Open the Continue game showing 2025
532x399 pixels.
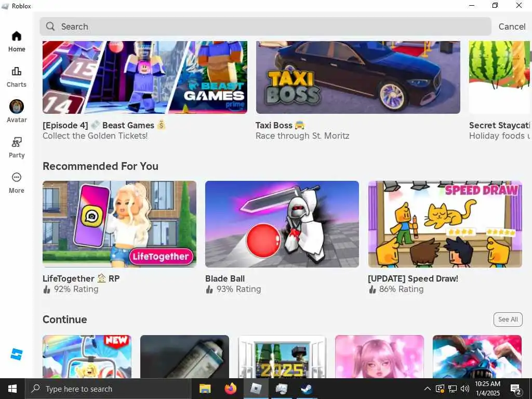282,356
